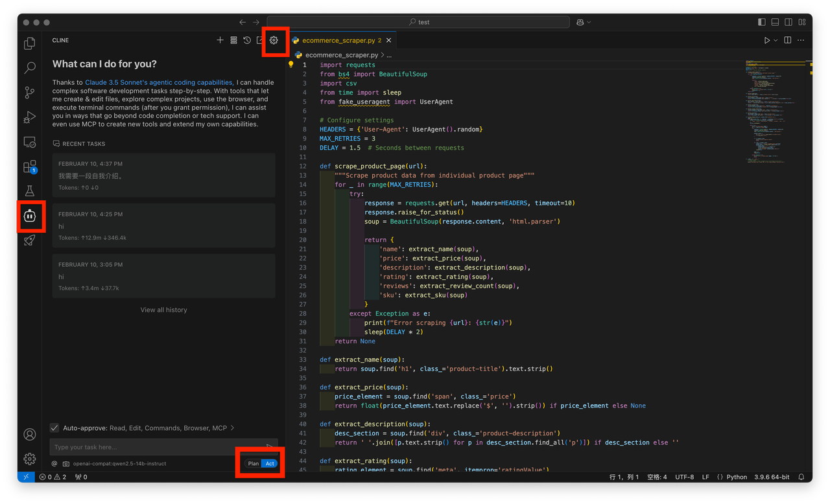Image resolution: width=830 pixels, height=504 pixels.
Task: Open model selector openai-compat:qwen2.5-14b-instruct
Action: 120,464
